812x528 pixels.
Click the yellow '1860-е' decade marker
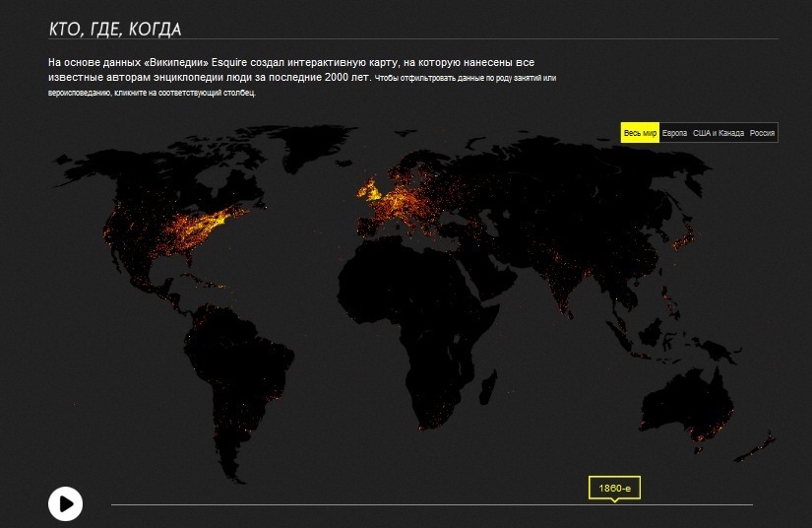pos(614,488)
